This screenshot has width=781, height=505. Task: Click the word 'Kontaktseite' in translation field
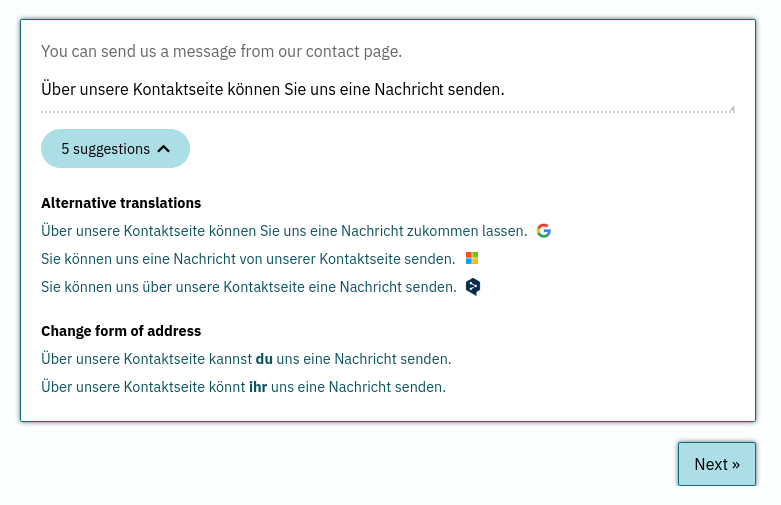point(177,89)
